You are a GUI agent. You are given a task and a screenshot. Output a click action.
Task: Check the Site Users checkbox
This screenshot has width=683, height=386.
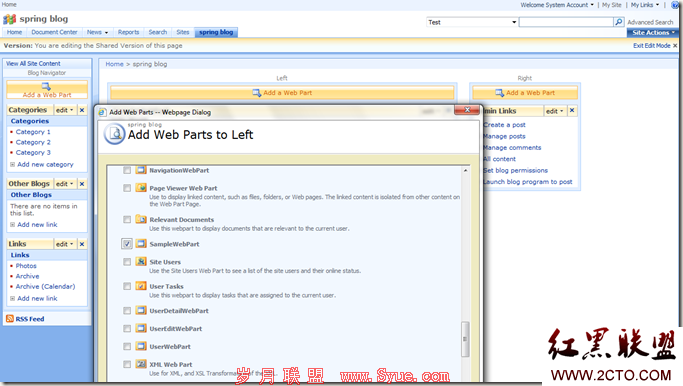(x=127, y=262)
